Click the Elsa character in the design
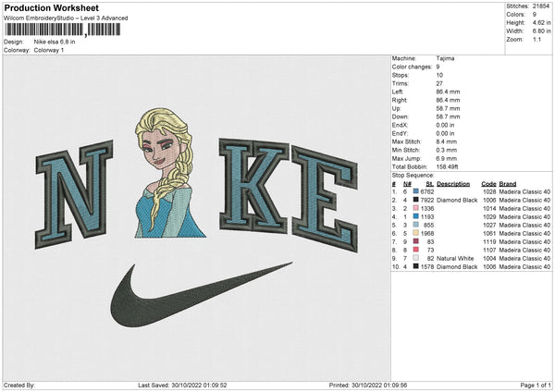555x392 pixels. (169, 173)
